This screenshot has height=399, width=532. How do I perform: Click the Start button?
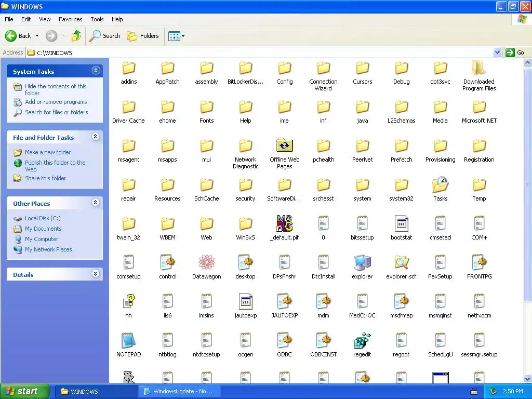tap(25, 391)
